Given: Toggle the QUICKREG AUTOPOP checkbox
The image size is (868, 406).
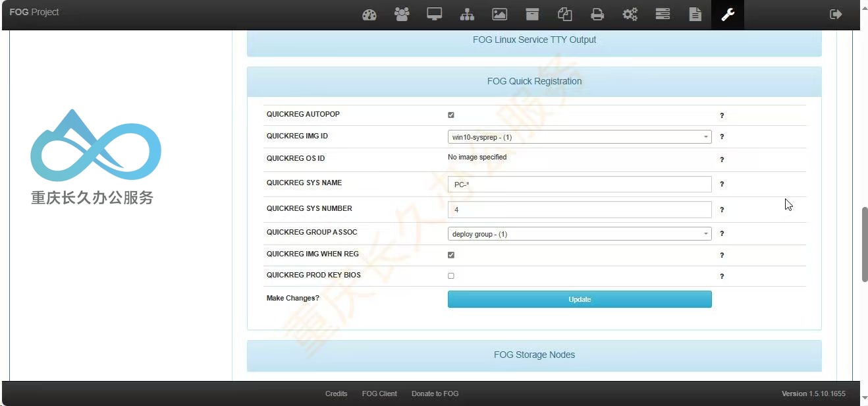Looking at the screenshot, I should click(x=451, y=115).
